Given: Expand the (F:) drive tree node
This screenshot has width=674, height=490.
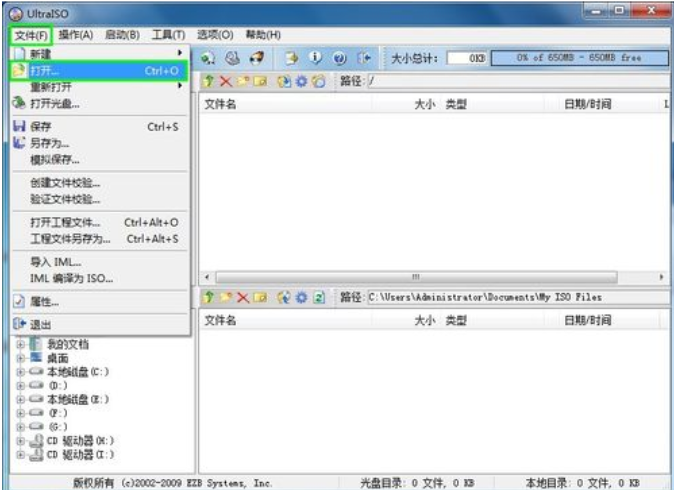Looking at the screenshot, I should coord(20,413).
